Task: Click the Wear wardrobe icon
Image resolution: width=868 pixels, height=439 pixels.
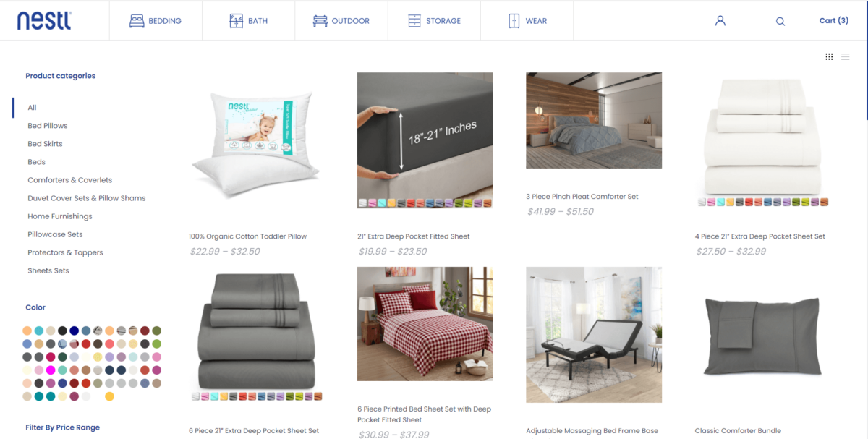Action: pos(514,21)
